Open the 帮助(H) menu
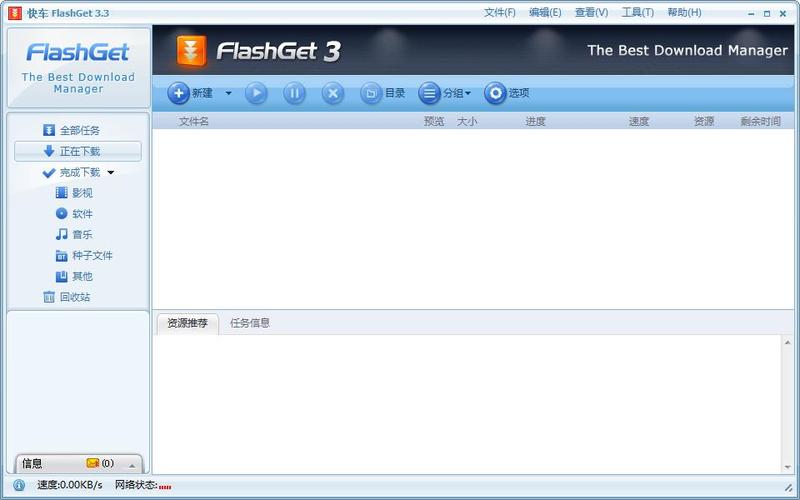The image size is (800, 500). pos(684,13)
